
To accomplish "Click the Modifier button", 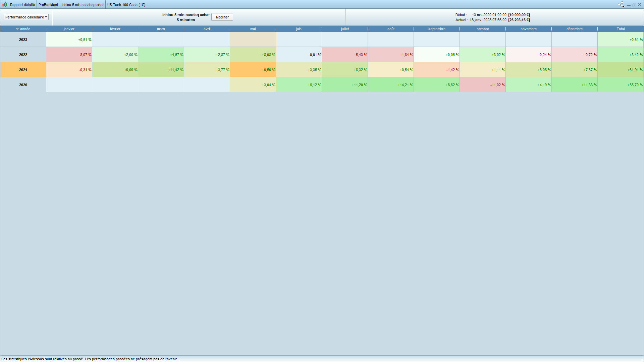I will point(222,17).
